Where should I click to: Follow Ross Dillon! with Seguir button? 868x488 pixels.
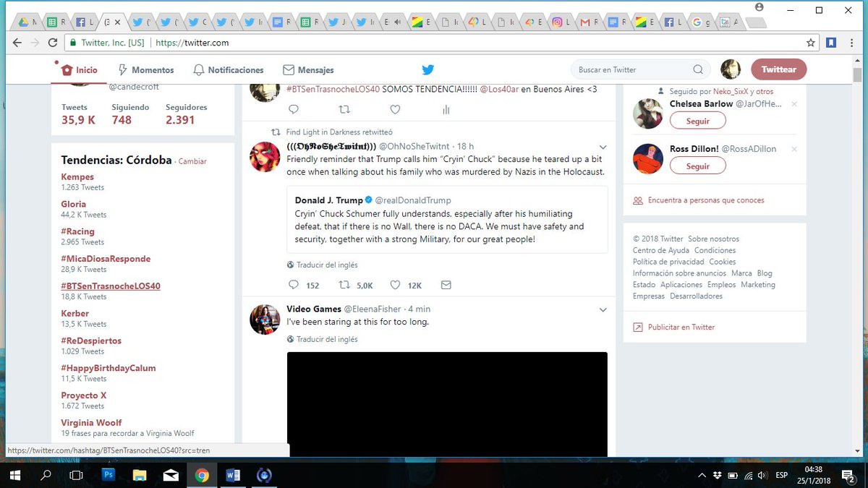697,166
